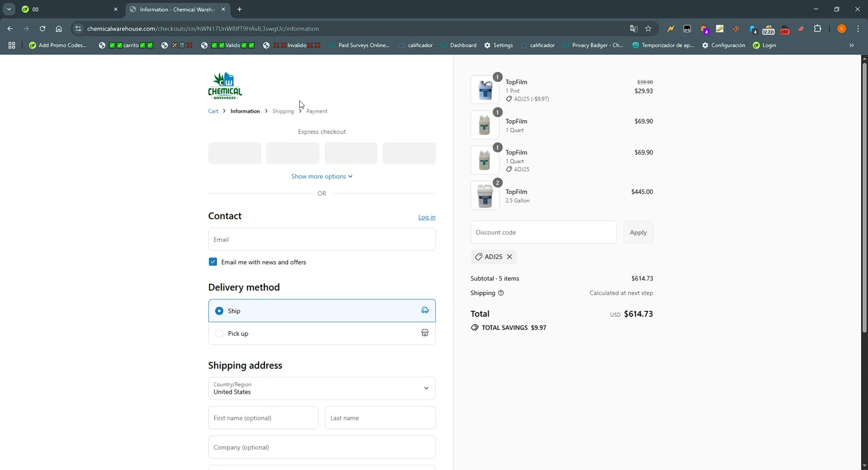Open the tab search dropdown arrow
868x470 pixels.
pos(9,9)
